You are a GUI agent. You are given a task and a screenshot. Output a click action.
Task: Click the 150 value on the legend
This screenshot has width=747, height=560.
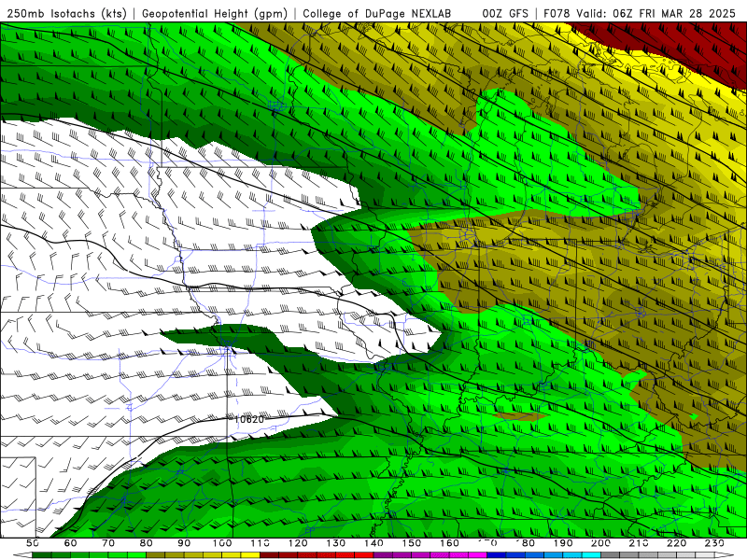tap(412, 543)
